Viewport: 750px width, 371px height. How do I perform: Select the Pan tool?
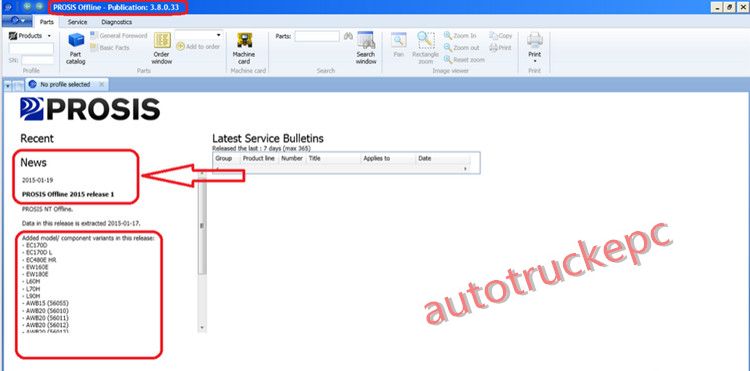(398, 46)
